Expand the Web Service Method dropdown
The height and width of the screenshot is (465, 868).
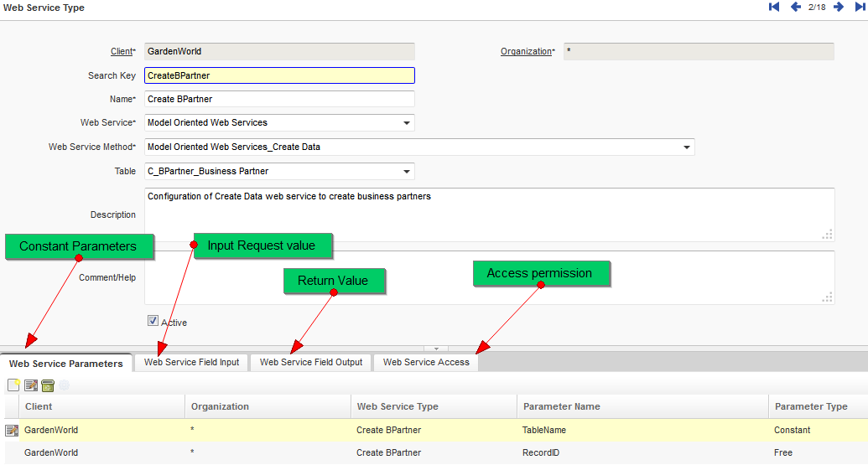(687, 147)
